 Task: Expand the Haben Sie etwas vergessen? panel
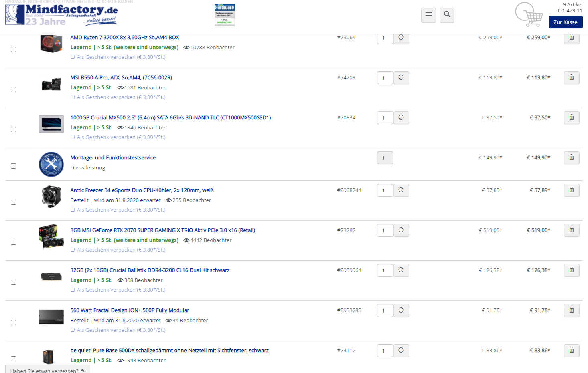[48, 370]
